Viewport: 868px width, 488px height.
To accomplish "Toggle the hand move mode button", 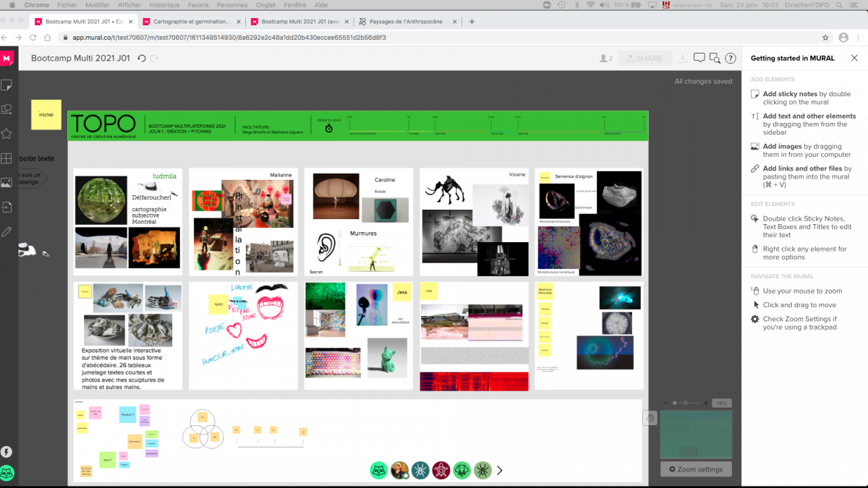I will [650, 418].
